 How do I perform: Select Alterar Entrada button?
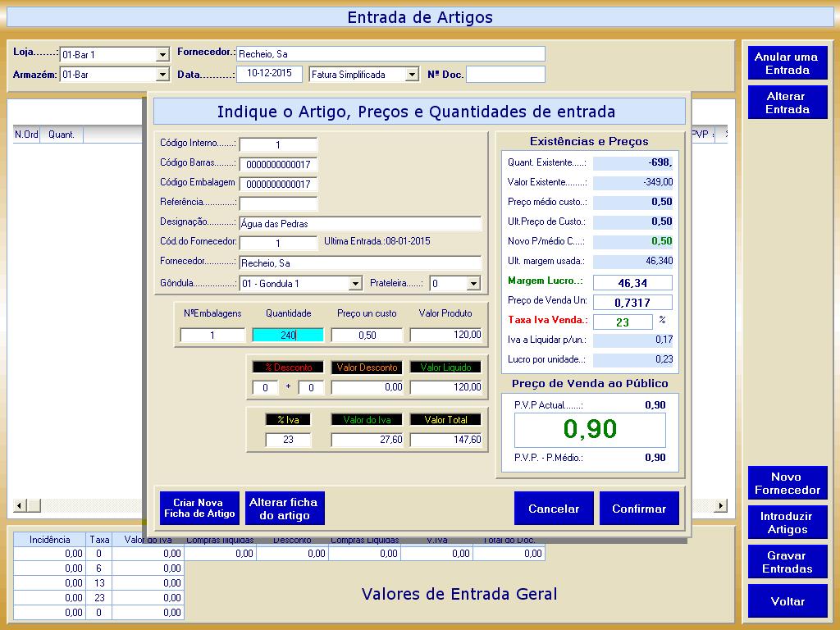click(787, 103)
